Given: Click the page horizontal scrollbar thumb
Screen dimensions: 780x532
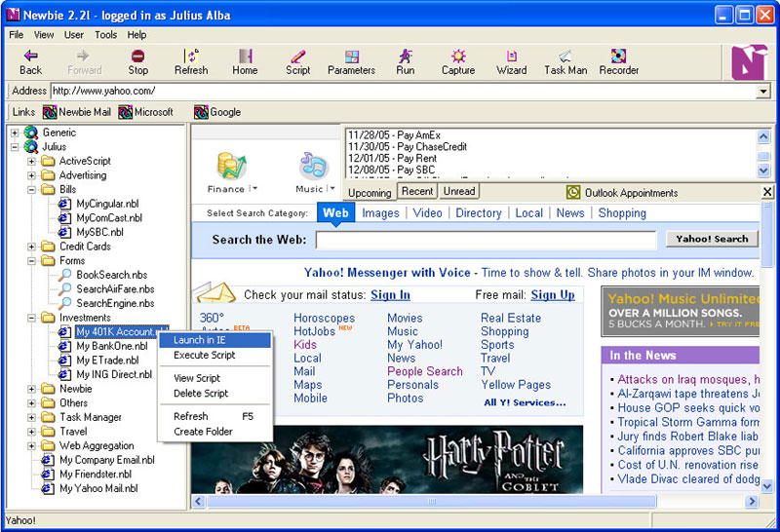Looking at the screenshot, I should coord(432,501).
